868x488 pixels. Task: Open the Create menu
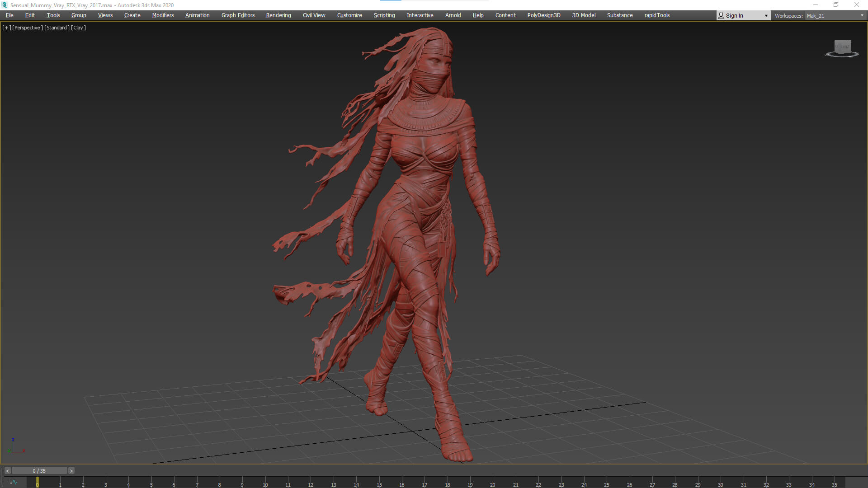(132, 15)
